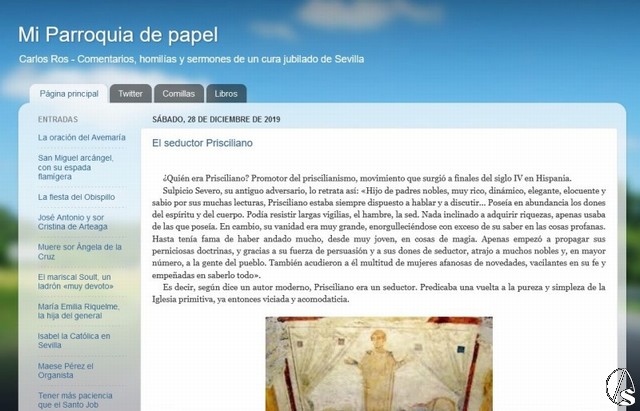Open sidebar entry San Miguel arcángel
640x411 pixels.
point(76,167)
